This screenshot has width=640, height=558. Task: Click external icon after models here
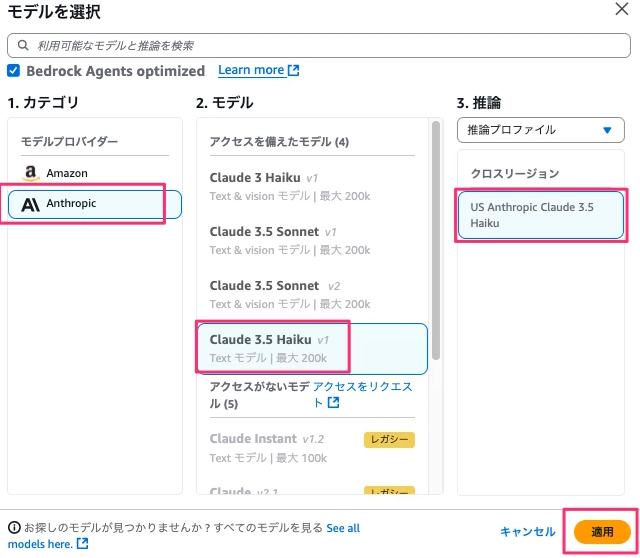pyautogui.click(x=83, y=543)
